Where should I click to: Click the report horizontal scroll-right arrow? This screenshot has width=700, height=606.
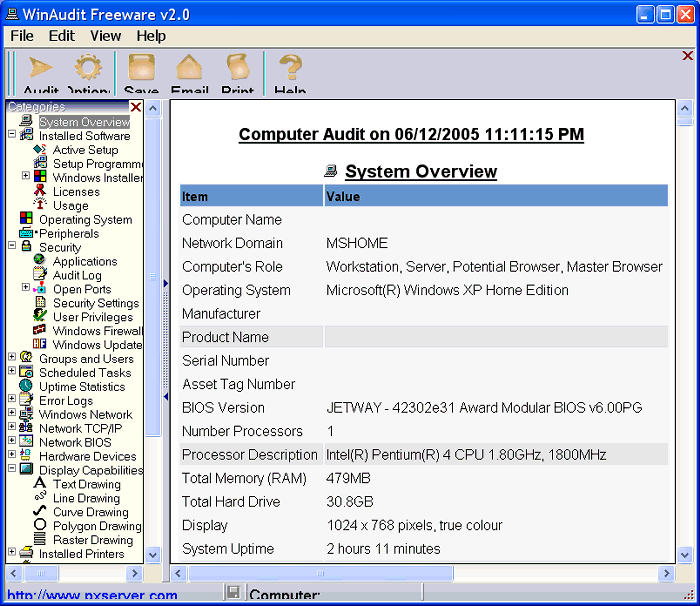(667, 573)
